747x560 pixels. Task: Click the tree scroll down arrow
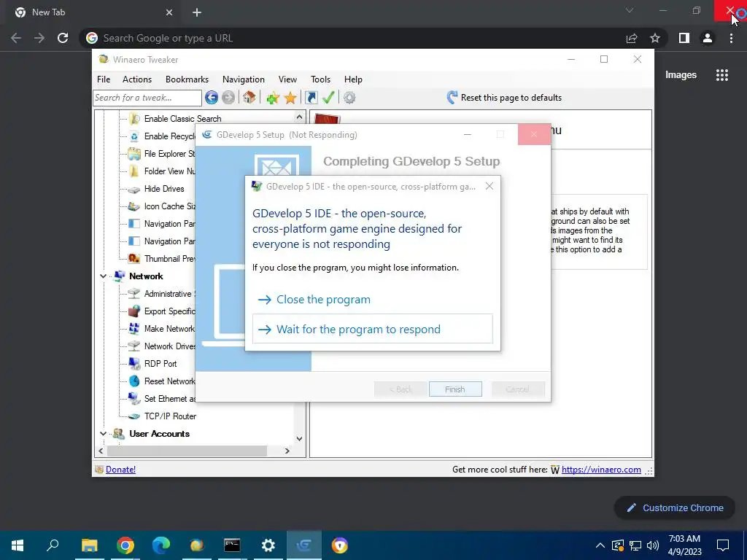[x=299, y=438]
